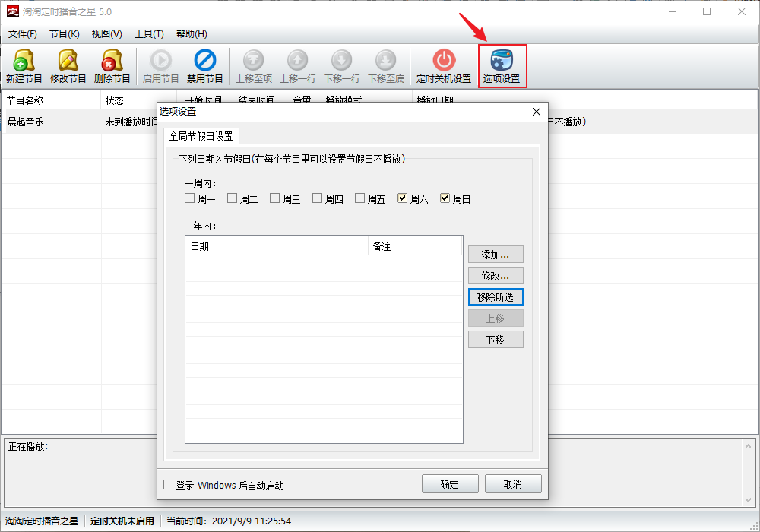Screen dimensions: 760x532
Task: Toggle the 周五 checkbox
Action: tap(359, 198)
